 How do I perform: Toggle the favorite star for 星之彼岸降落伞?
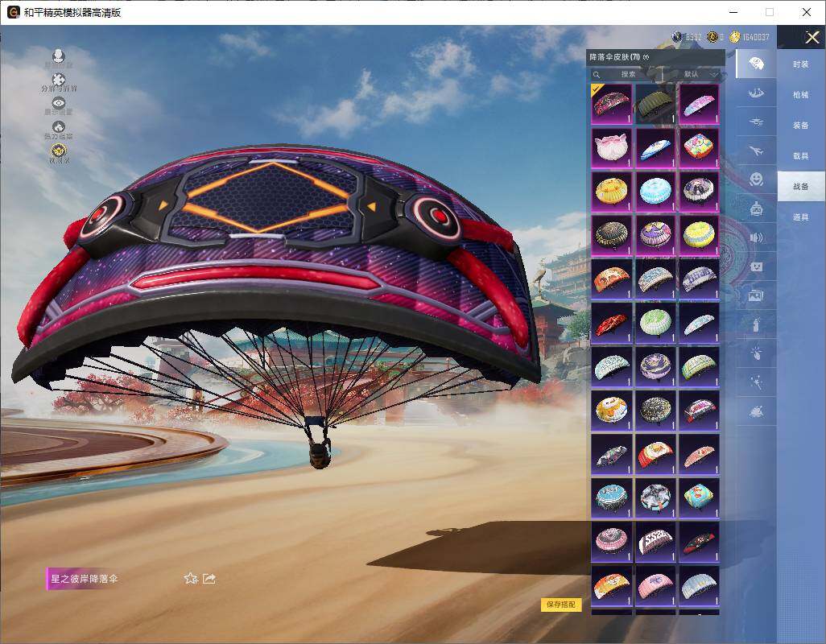(191, 578)
